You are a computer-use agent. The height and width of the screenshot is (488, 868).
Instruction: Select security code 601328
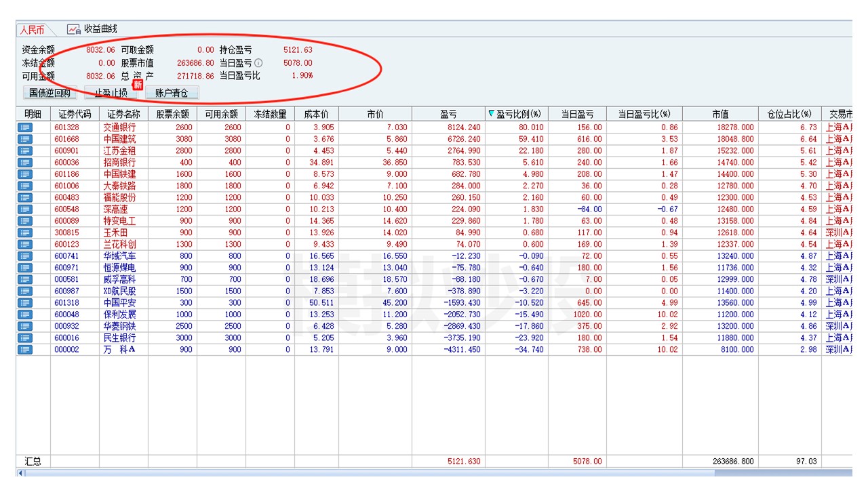click(x=66, y=127)
